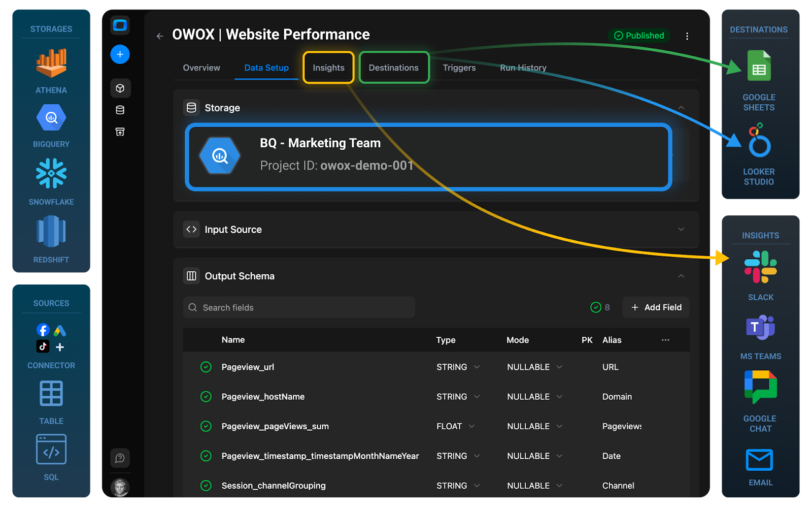Open the user profile avatar
The image size is (812, 508).
coord(120,487)
